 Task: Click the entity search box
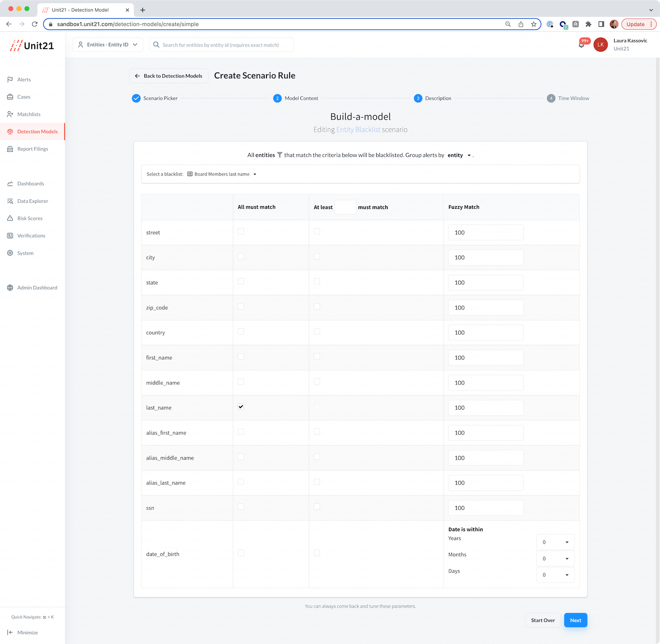click(222, 45)
